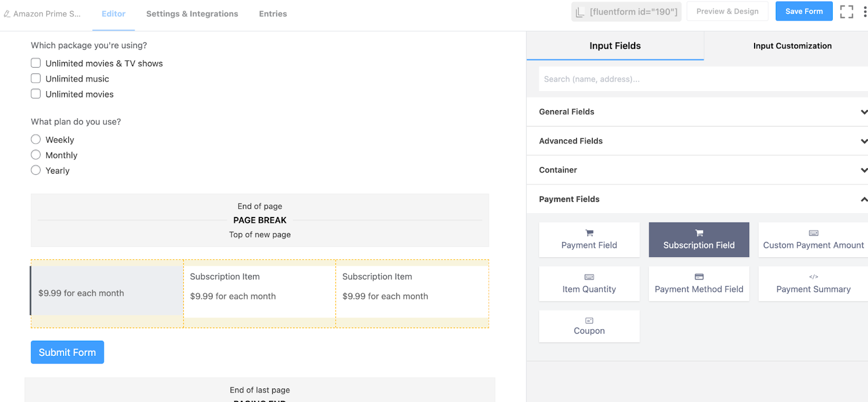This screenshot has height=402, width=868.
Task: Add a Payment Field to the form
Action: coord(589,239)
